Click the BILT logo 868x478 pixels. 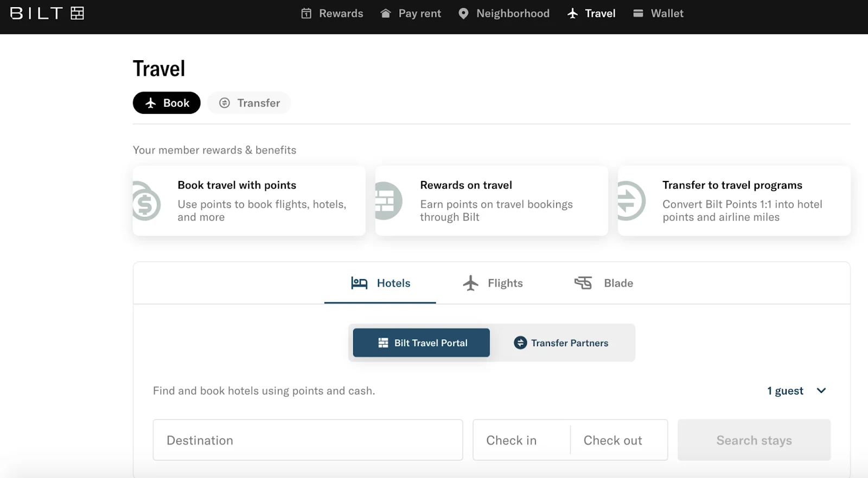tap(47, 13)
